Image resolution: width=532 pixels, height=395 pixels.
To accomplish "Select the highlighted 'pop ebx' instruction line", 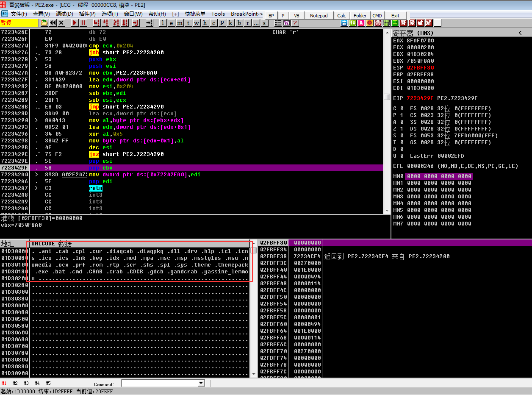I will (x=192, y=168).
